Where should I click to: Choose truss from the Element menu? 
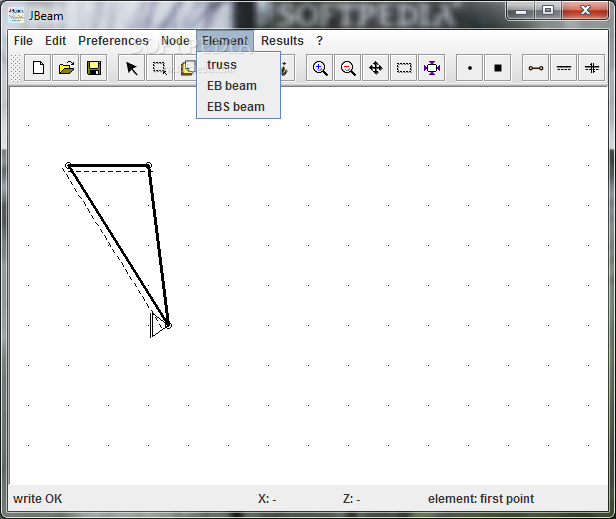[238, 64]
